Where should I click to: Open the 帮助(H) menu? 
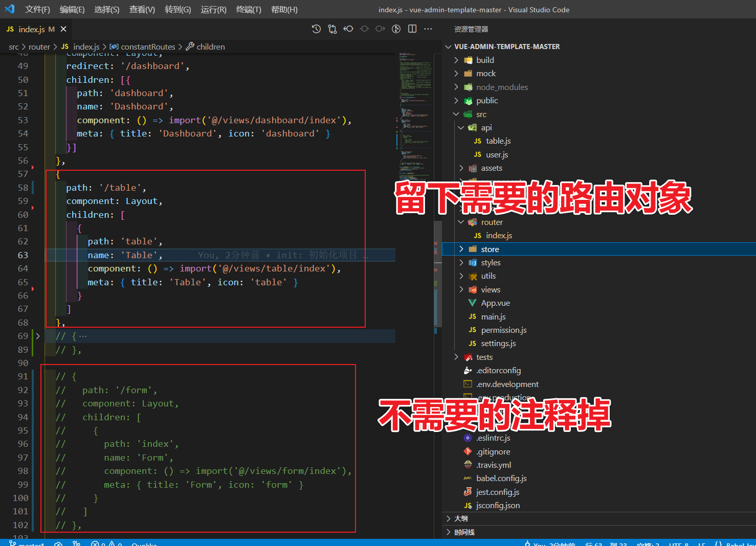pos(284,10)
